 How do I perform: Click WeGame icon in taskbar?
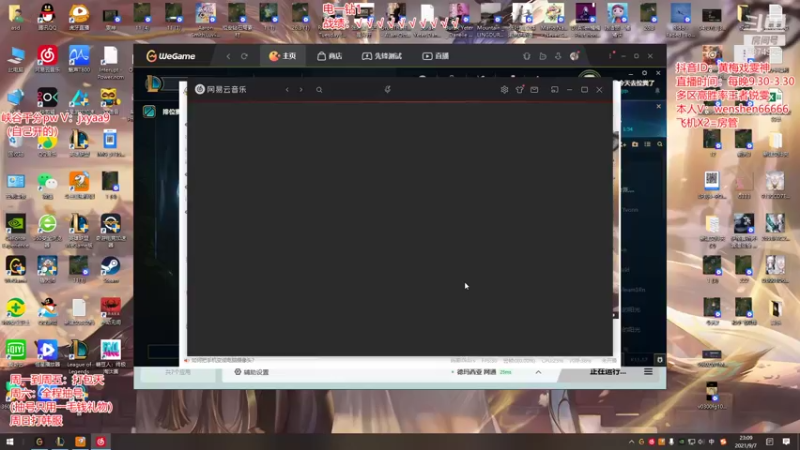(39, 442)
